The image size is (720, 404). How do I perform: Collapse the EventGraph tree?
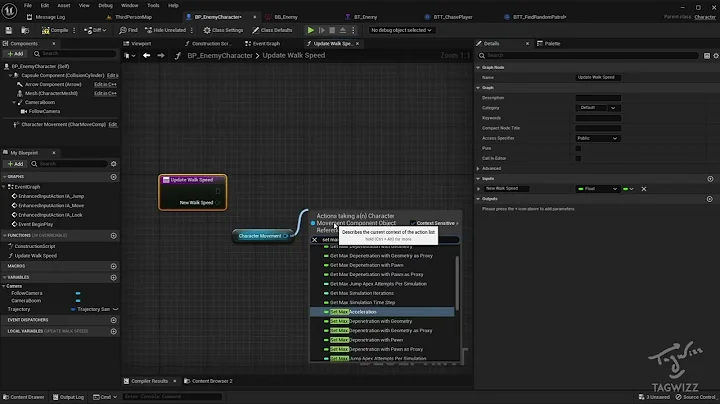5,187
